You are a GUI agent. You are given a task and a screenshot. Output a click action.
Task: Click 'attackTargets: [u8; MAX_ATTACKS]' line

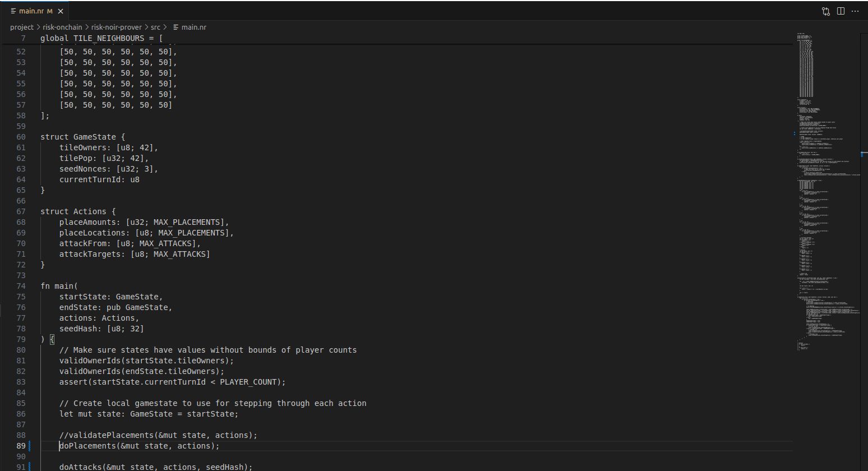pos(135,254)
